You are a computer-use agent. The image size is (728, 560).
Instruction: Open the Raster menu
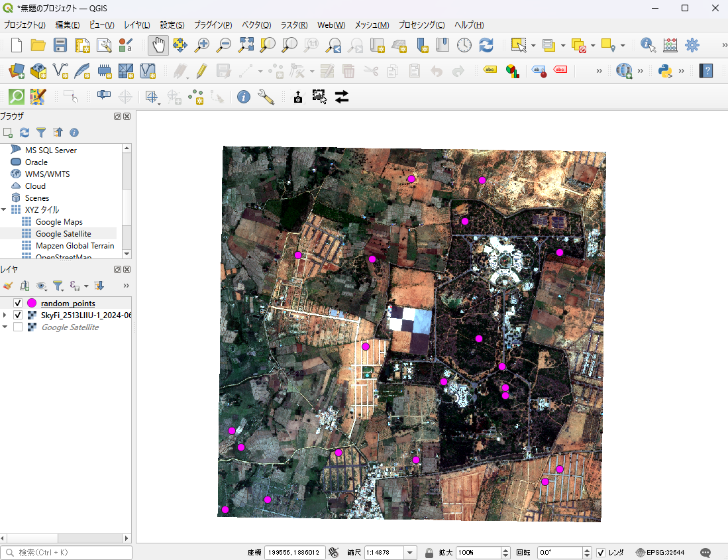[293, 25]
